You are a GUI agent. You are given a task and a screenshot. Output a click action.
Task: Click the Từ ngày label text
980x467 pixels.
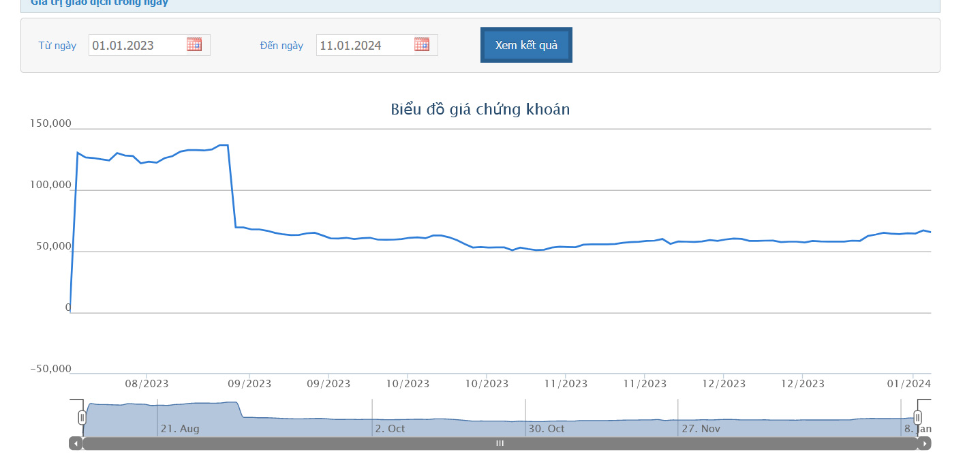[57, 46]
